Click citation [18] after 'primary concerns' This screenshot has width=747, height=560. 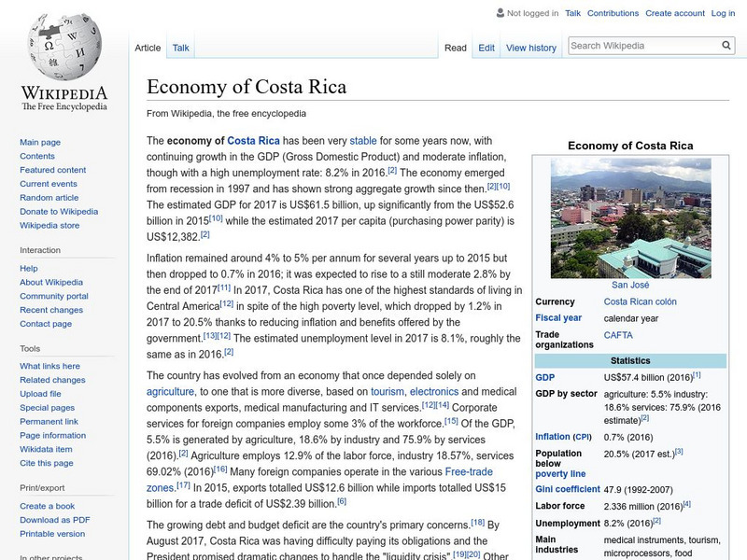pos(478,523)
